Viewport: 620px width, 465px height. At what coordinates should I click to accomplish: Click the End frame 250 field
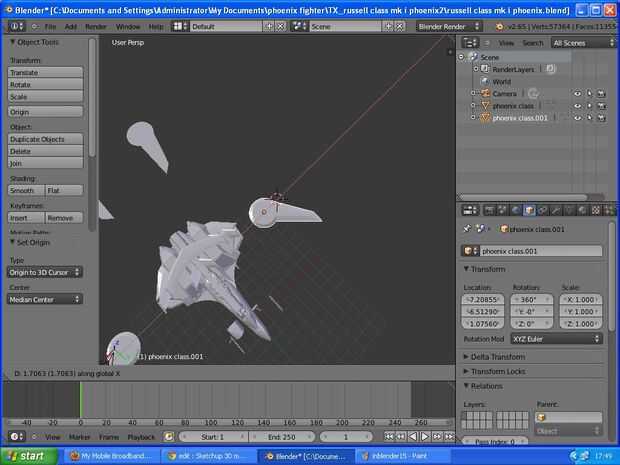pyautogui.click(x=284, y=437)
